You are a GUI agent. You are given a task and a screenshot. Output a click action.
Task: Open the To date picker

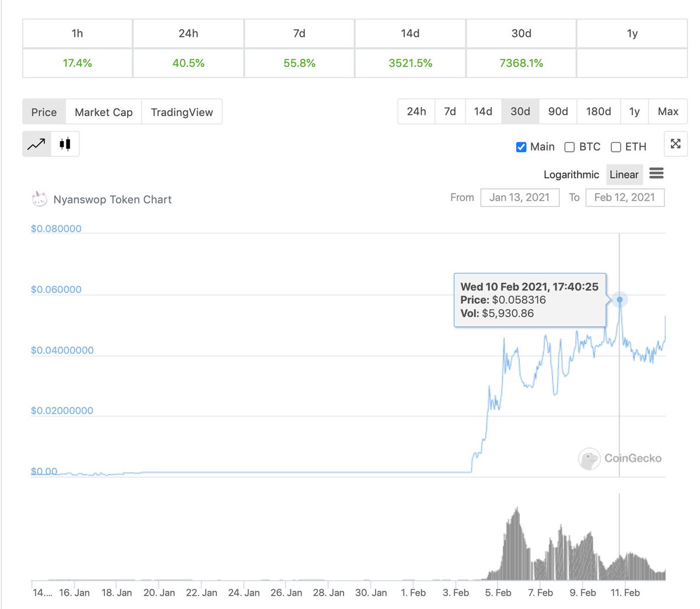click(625, 197)
